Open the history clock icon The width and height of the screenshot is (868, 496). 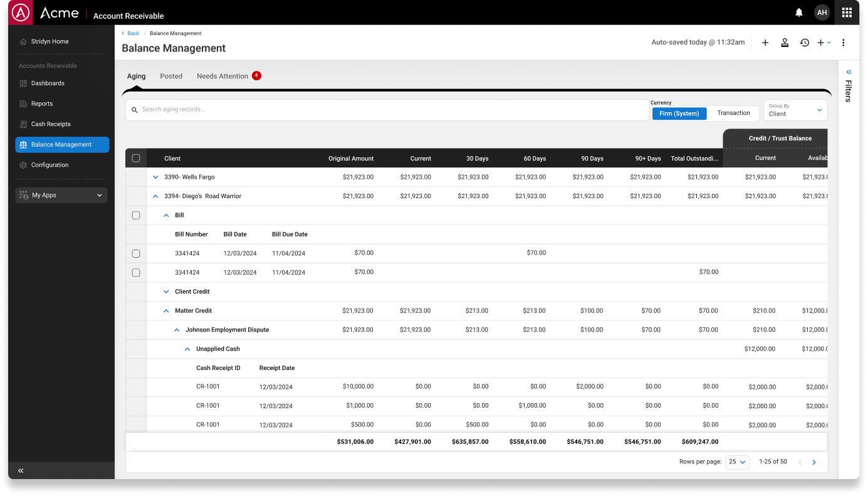coord(804,43)
